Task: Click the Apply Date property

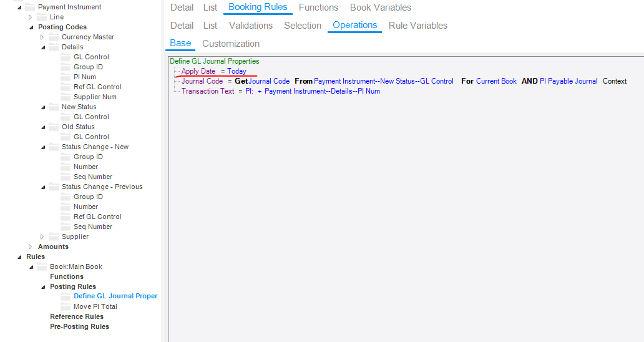Action: (x=198, y=71)
